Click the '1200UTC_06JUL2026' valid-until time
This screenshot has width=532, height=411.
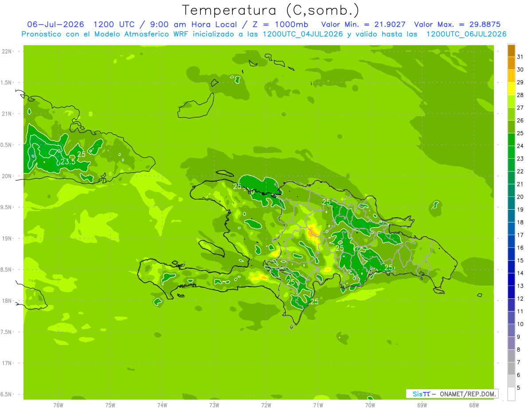(x=466, y=34)
